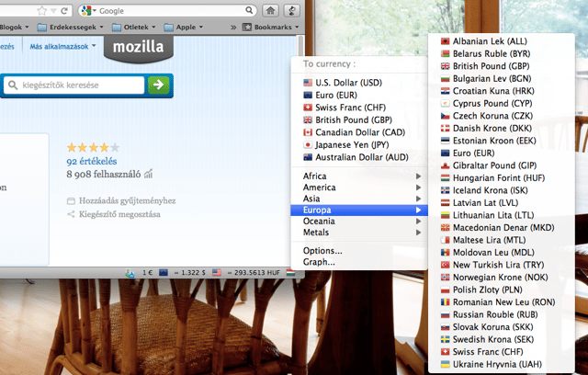Open the 92 értékelés link
The width and height of the screenshot is (588, 375).
(x=92, y=161)
